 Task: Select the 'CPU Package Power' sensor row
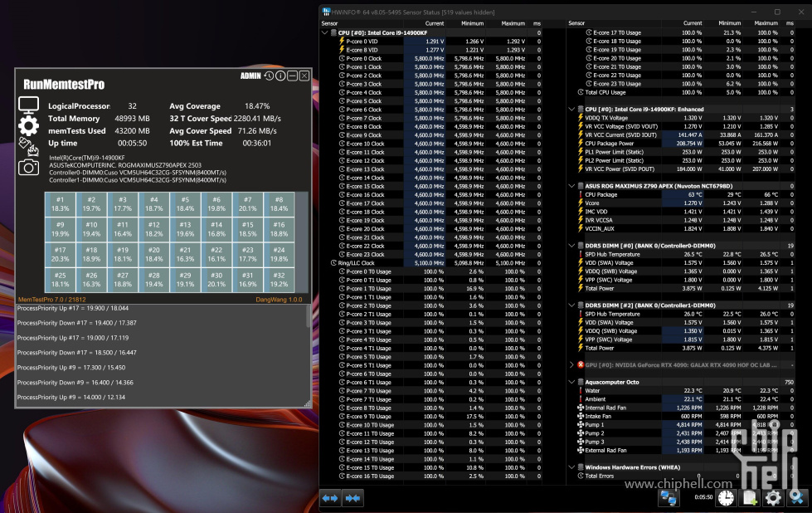(682, 144)
